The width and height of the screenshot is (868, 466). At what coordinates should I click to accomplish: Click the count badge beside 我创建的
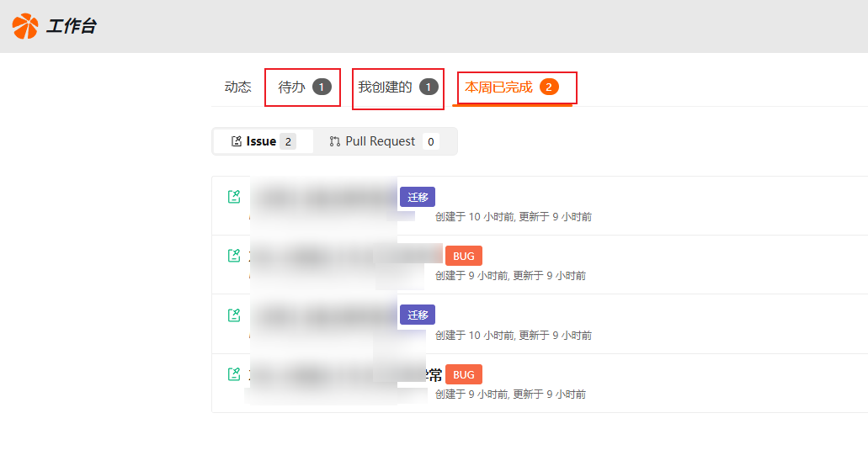[429, 87]
